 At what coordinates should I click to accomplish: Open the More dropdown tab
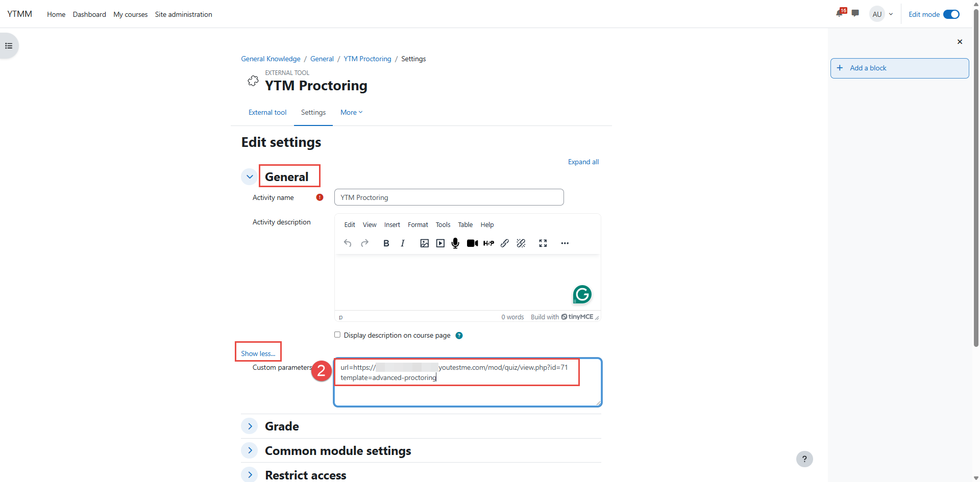[351, 112]
